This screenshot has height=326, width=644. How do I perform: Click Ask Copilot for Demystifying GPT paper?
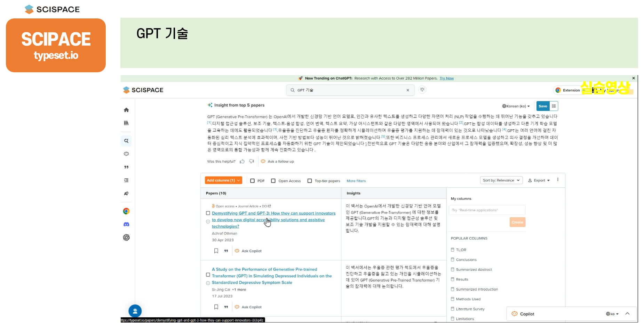click(248, 251)
